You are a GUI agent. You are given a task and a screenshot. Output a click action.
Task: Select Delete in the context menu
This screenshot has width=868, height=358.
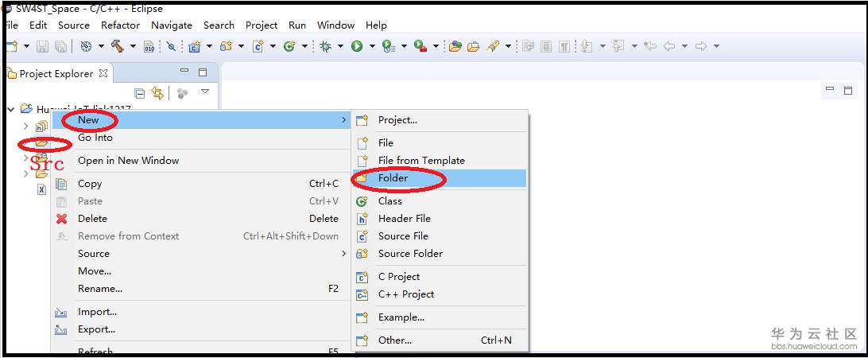click(201, 218)
